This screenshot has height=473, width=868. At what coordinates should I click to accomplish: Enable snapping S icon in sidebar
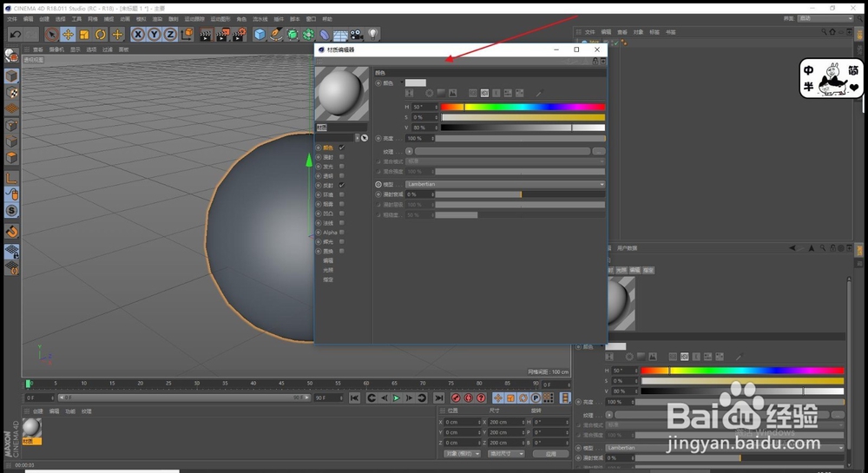pyautogui.click(x=11, y=210)
